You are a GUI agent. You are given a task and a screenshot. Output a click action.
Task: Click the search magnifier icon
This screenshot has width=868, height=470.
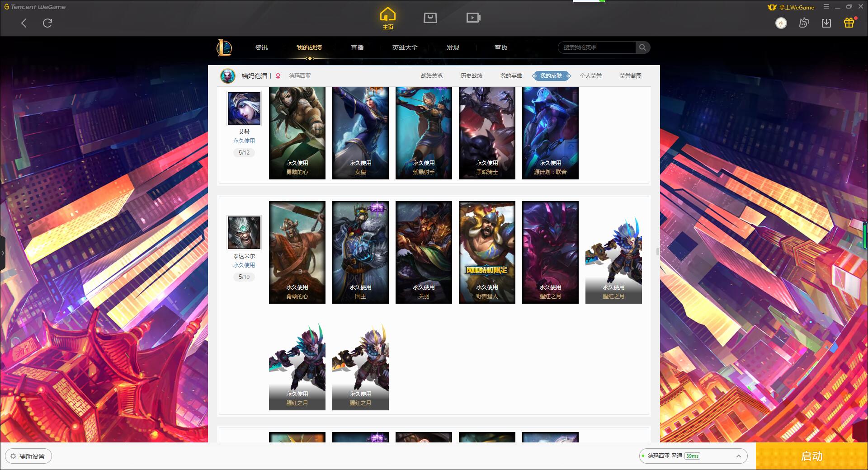coord(642,47)
